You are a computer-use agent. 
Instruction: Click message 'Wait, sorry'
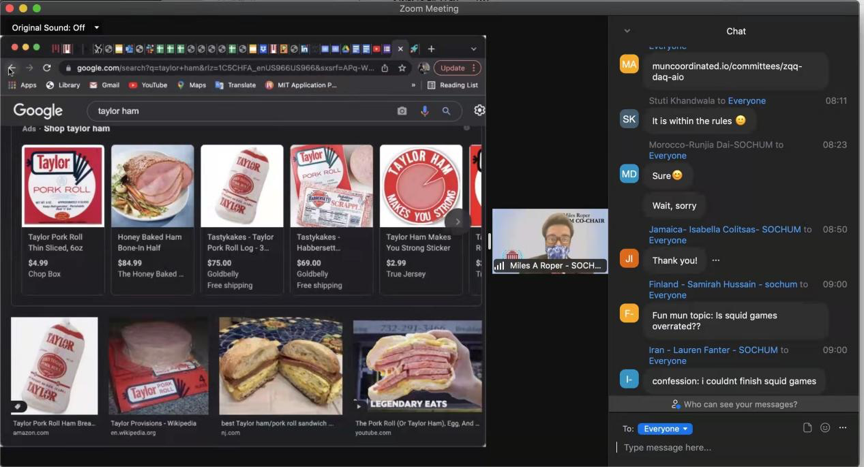pos(674,205)
